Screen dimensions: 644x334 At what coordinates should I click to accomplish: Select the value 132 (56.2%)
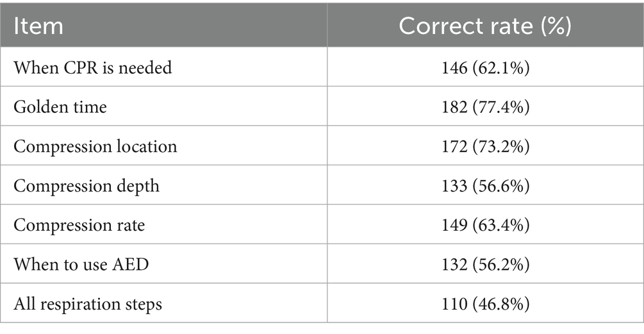pos(485,264)
